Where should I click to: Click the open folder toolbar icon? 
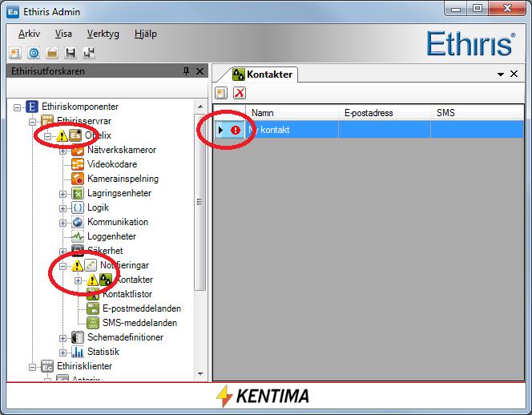pos(52,53)
